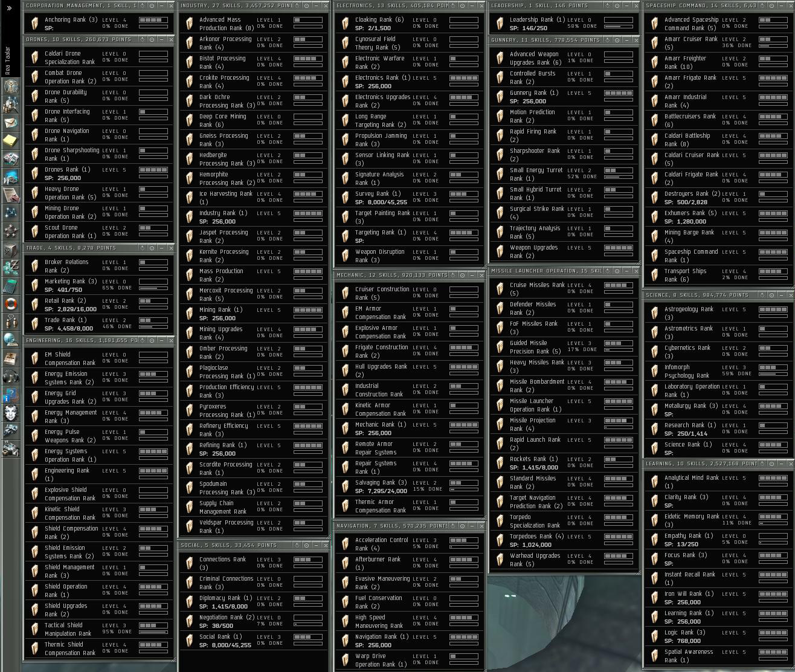Open the mail envelope icon in the sidebar
This screenshot has width=795, height=672.
[11, 122]
